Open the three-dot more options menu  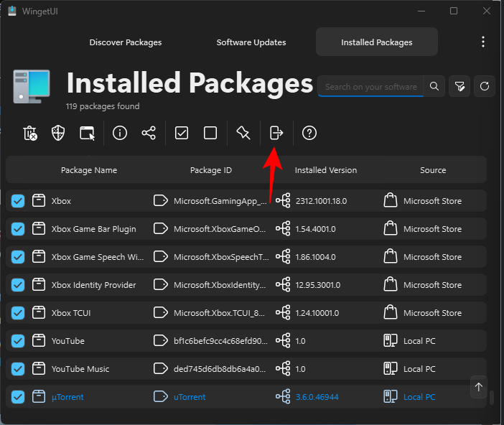click(483, 42)
